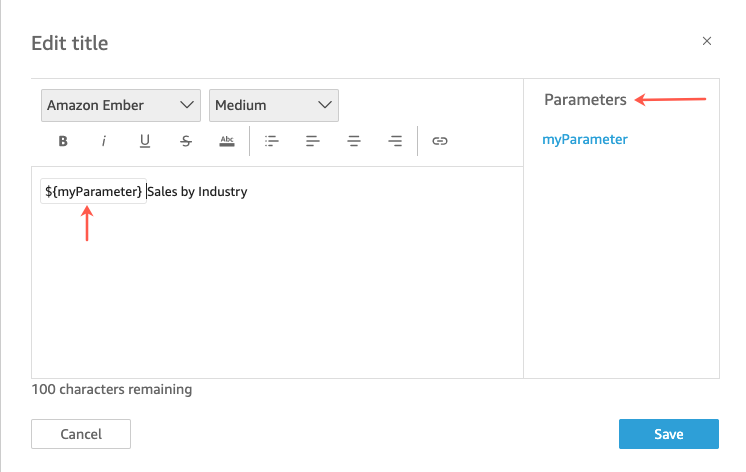Toggle underline formatting

point(145,141)
